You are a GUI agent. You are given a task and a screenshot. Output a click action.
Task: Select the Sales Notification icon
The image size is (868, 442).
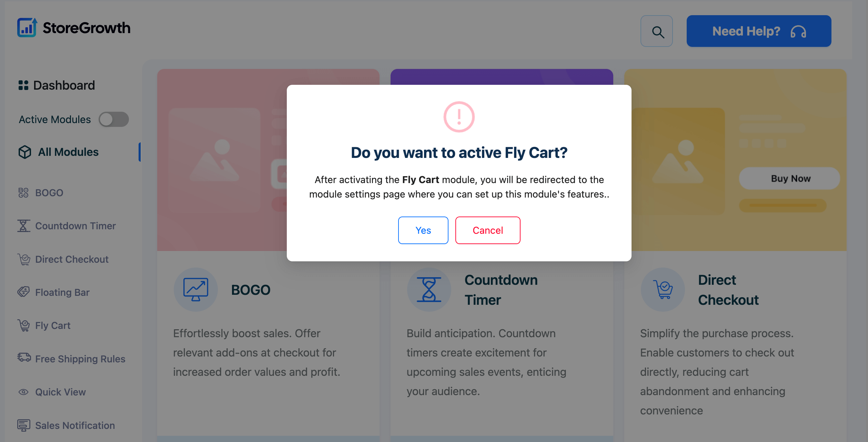click(x=23, y=425)
